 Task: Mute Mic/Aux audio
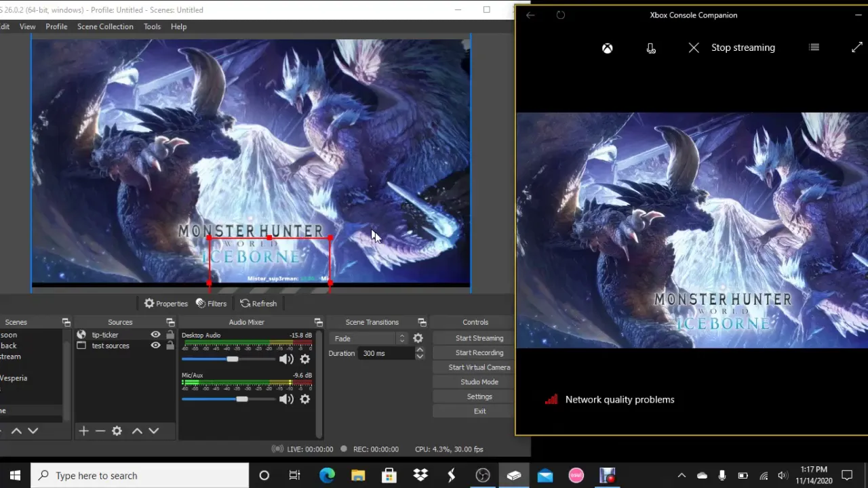(286, 399)
